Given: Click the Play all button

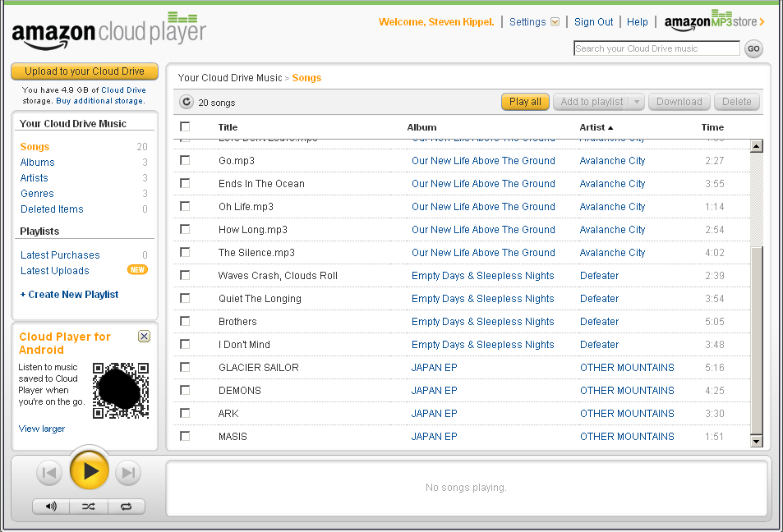Looking at the screenshot, I should coord(525,102).
